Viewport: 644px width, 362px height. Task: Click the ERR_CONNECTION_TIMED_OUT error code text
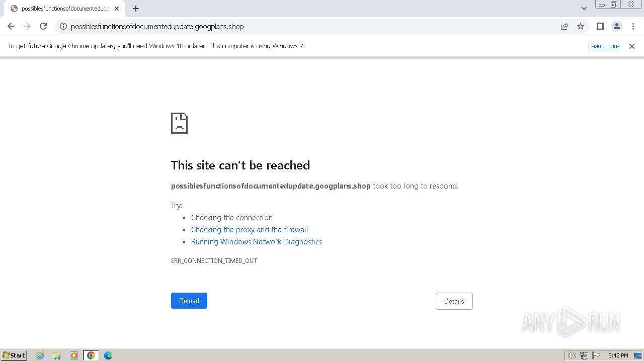(214, 261)
